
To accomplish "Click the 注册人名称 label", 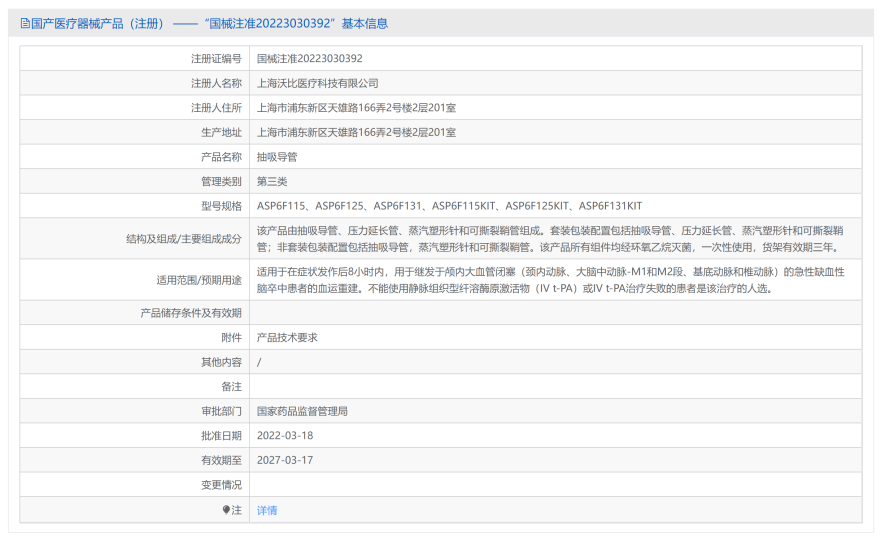I will pos(216,83).
